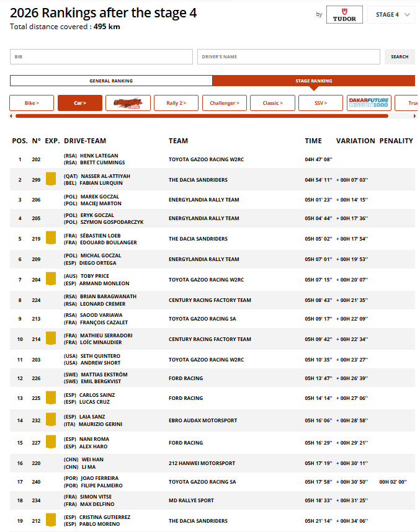Viewport: 420px width, 532px height.
Task: Open the Original by Motul category logo
Action: tap(128, 103)
